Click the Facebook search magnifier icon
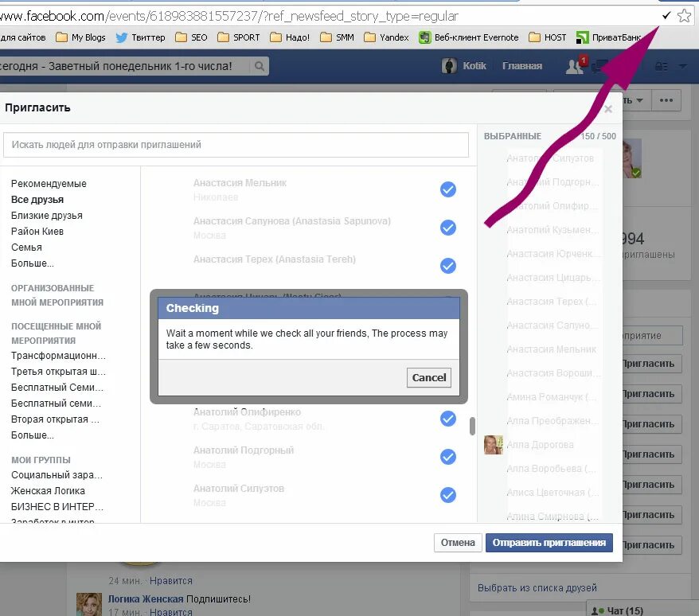 pos(259,66)
